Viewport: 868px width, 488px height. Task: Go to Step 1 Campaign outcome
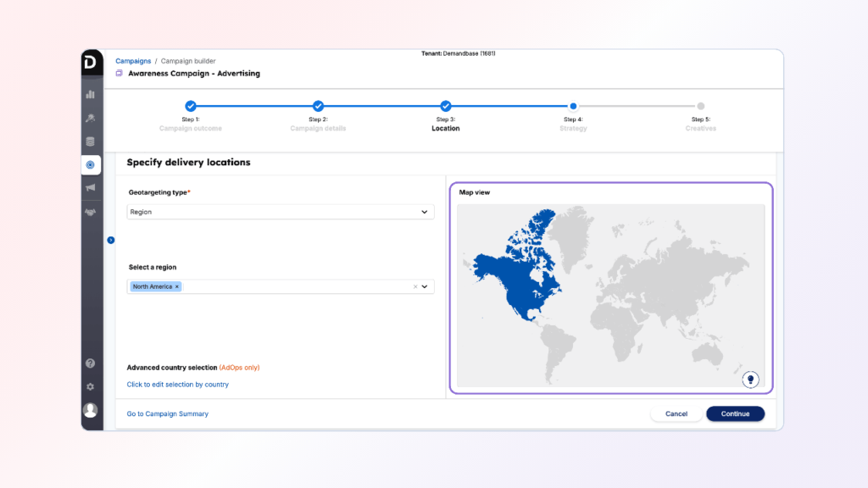(x=191, y=106)
